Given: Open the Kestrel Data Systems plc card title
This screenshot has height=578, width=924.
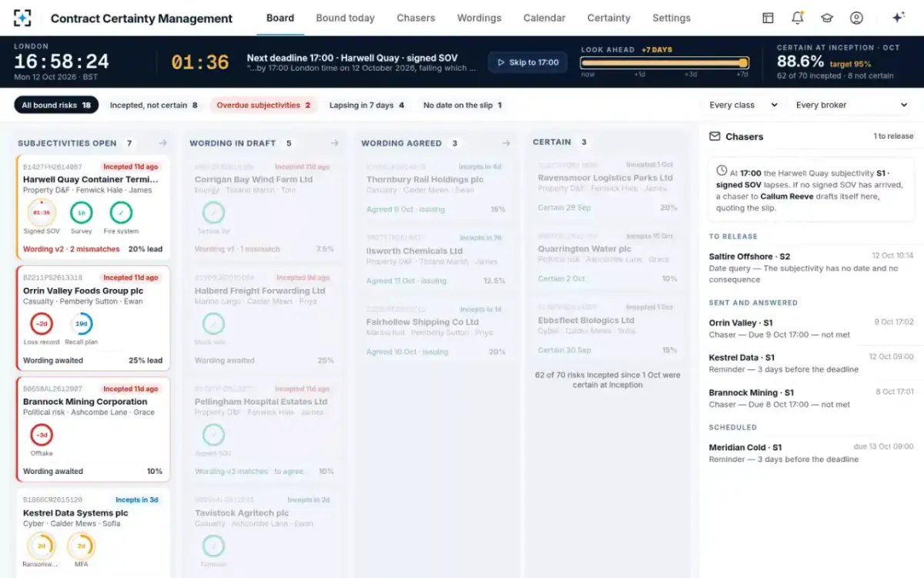Looking at the screenshot, I should tap(75, 513).
